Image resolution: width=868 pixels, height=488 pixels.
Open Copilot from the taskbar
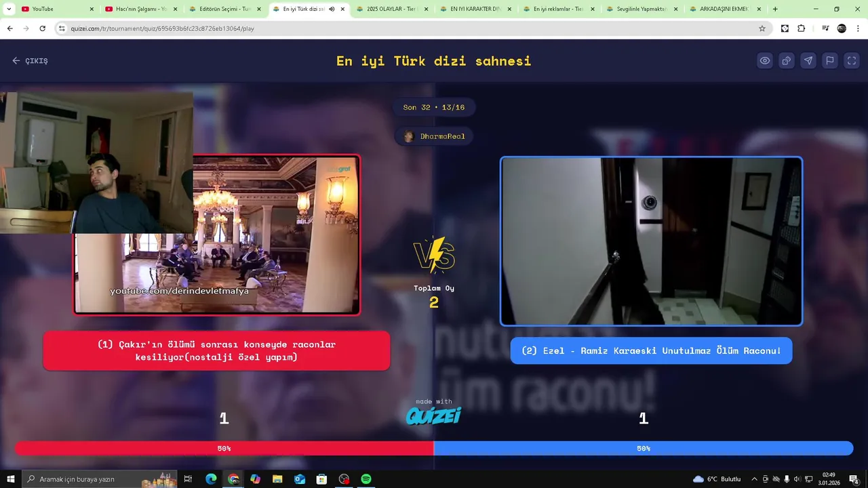pyautogui.click(x=255, y=479)
